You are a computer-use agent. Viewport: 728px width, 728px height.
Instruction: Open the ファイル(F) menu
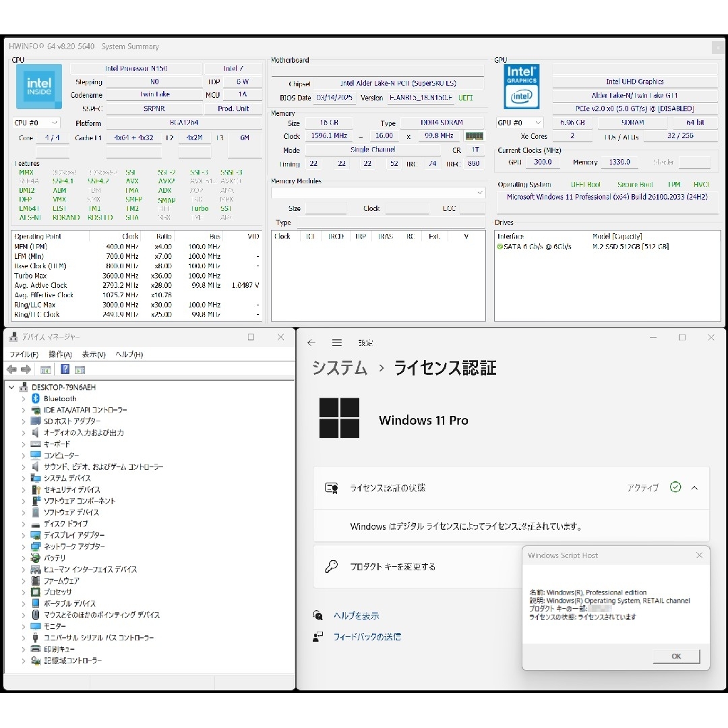tap(24, 355)
